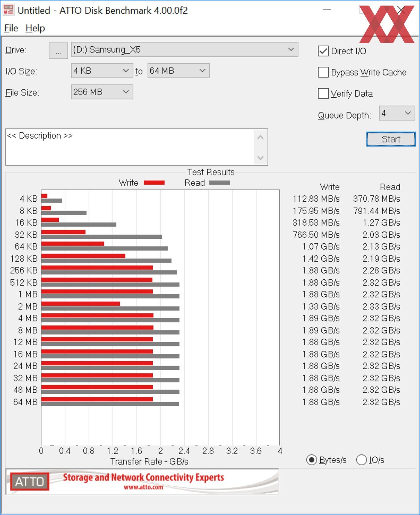Click the 766.50 MB/s write value
Image resolution: width=420 pixels, height=515 pixels.
tap(316, 235)
